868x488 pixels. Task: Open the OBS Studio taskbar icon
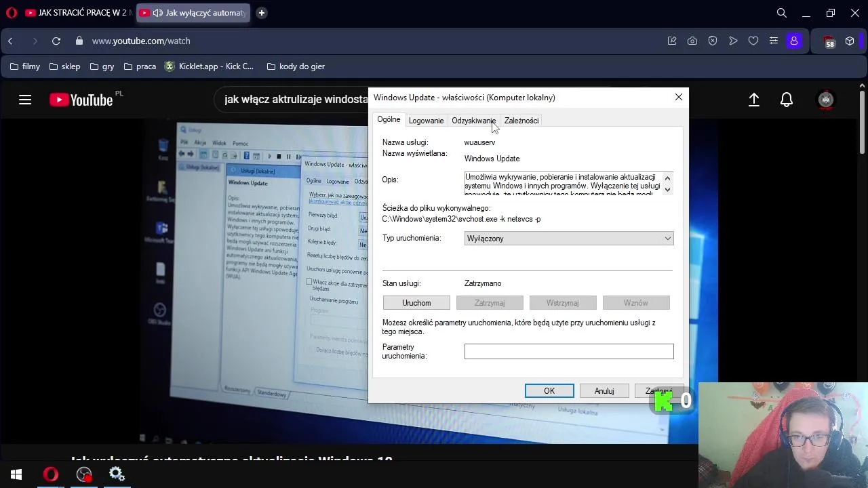coord(84,474)
